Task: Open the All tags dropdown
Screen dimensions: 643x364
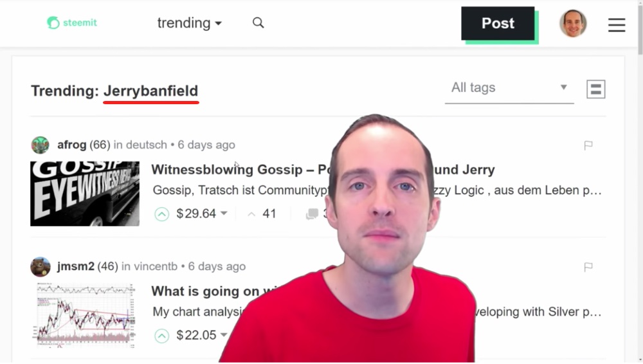Action: tap(509, 88)
